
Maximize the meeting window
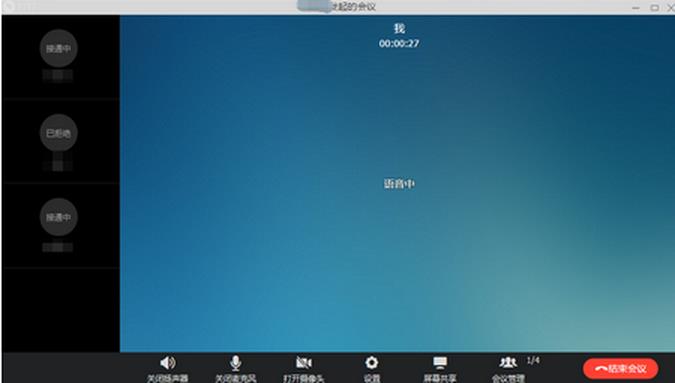tap(654, 7)
